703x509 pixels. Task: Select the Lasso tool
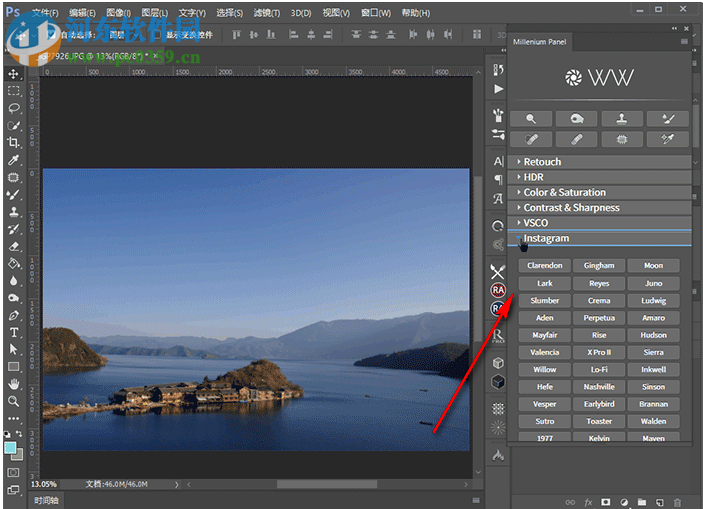(x=14, y=108)
